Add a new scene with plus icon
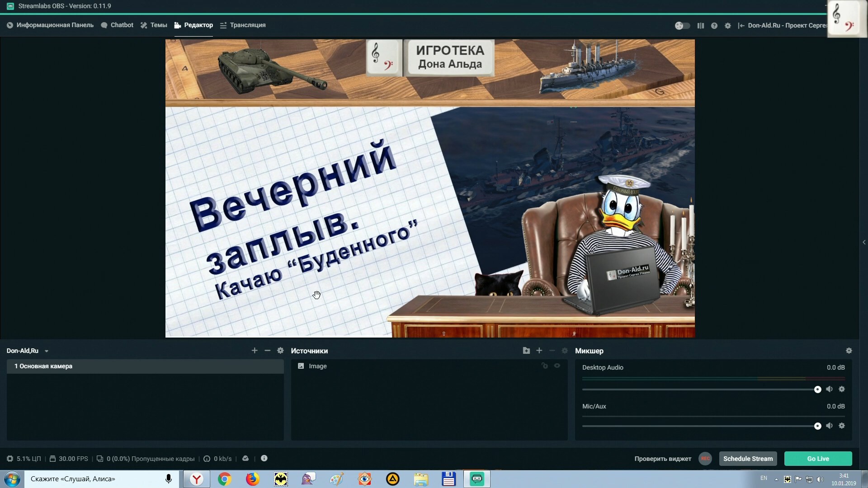 click(x=255, y=351)
